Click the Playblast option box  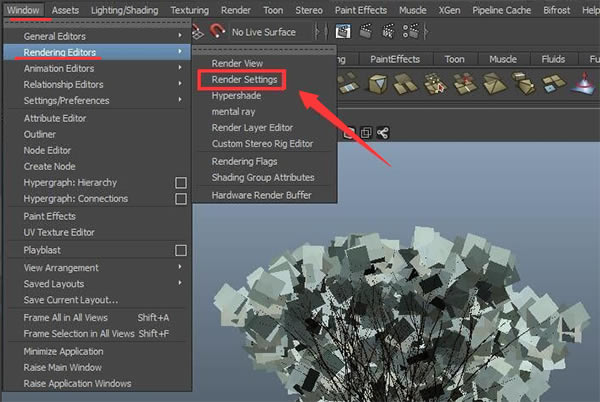pos(181,250)
